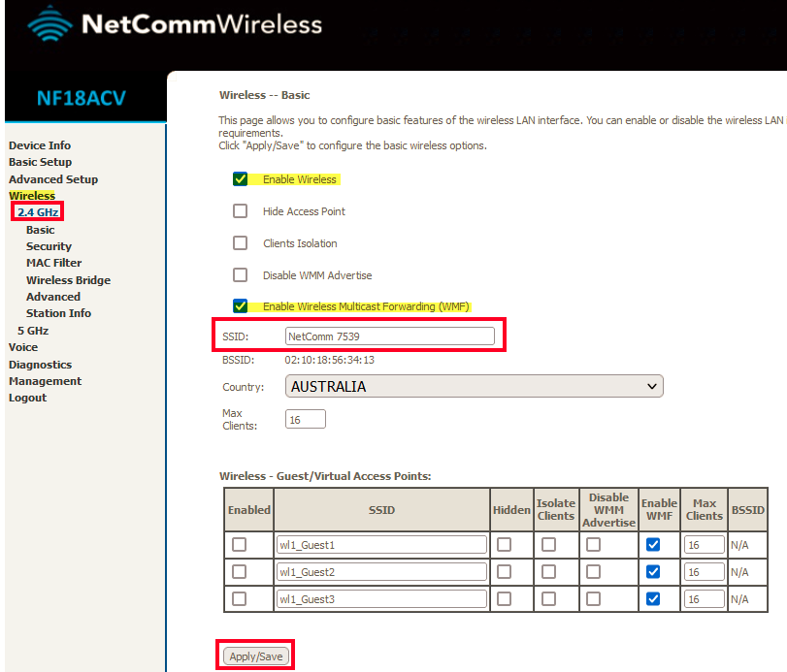Screen dimensions: 787x672
Task: Open the Country dropdown
Action: coord(474,386)
